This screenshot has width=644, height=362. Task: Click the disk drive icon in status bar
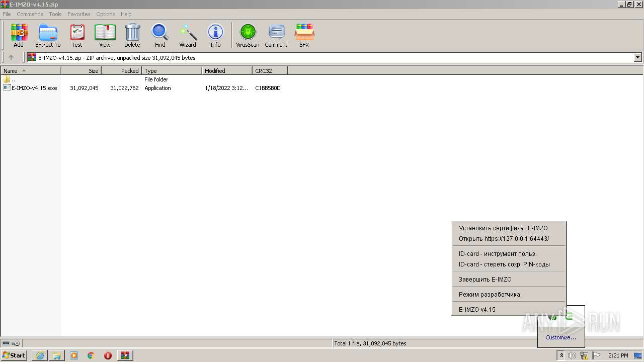[6, 343]
